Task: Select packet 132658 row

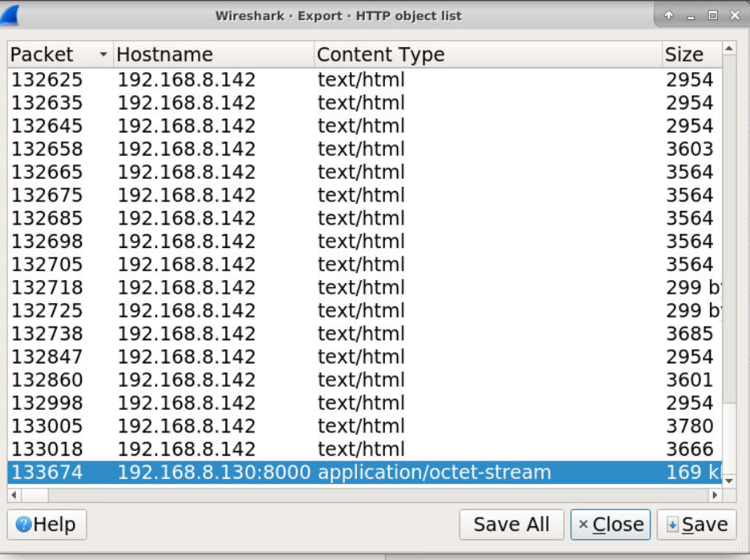Action: coord(364,148)
